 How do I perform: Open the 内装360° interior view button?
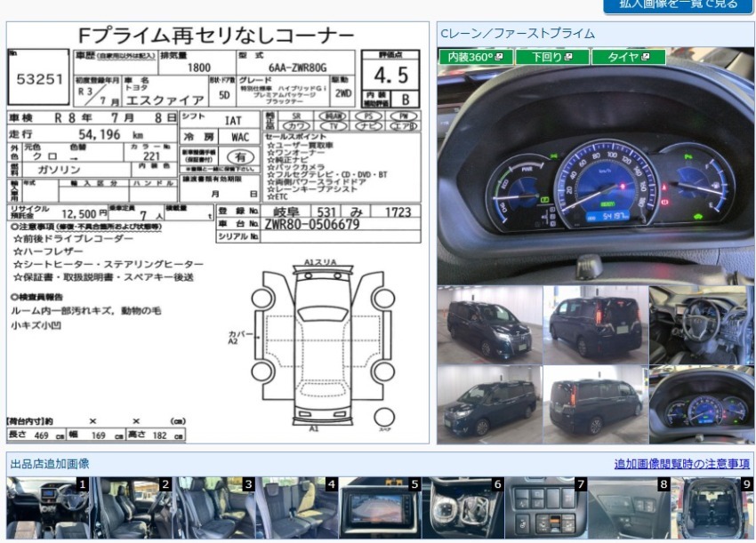click(x=477, y=57)
